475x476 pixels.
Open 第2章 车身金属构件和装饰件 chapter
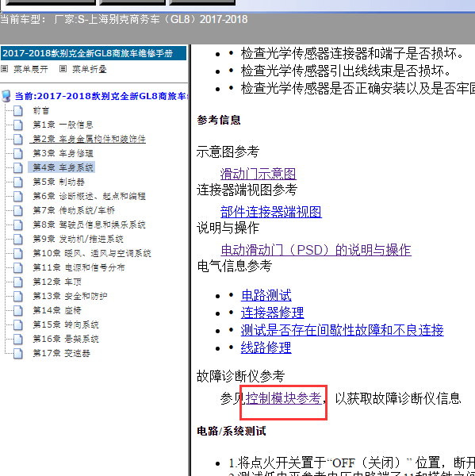(89, 139)
